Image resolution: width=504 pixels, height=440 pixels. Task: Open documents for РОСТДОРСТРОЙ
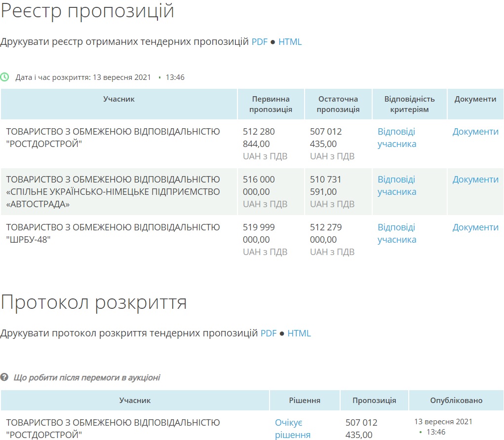[475, 132]
